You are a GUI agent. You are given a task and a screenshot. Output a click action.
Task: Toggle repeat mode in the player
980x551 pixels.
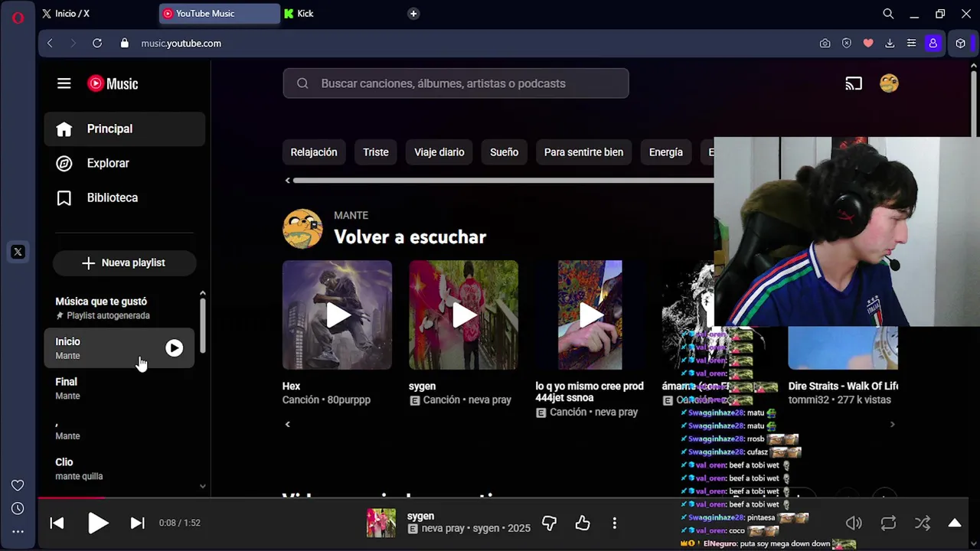(888, 523)
